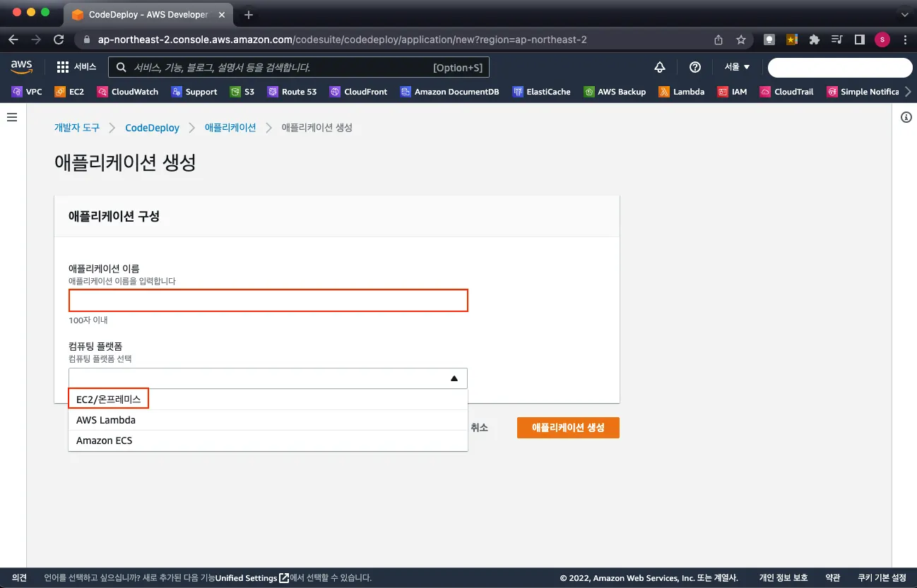Viewport: 917px width, 588px height.
Task: Open the 의견 feedback link
Action: click(x=19, y=578)
